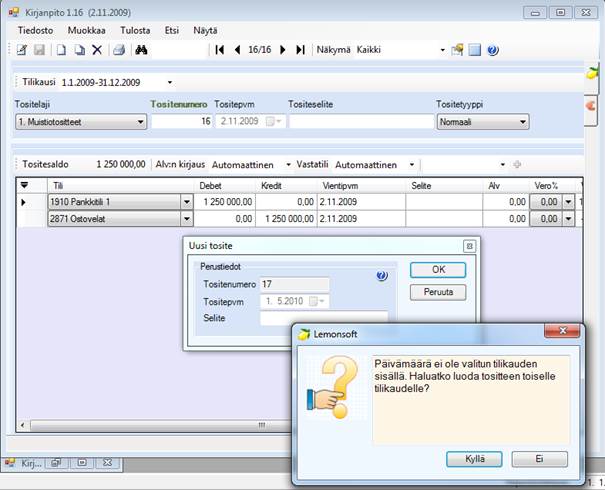Screen dimensions: 605x490
Task: Jump to the last voucher record
Action: click(301, 50)
